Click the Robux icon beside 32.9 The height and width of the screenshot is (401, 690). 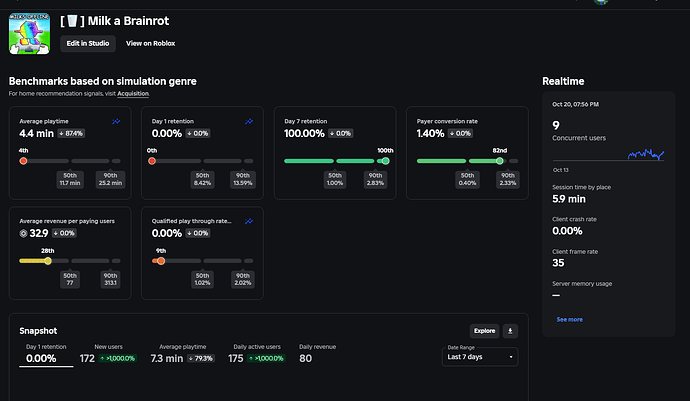click(x=23, y=232)
